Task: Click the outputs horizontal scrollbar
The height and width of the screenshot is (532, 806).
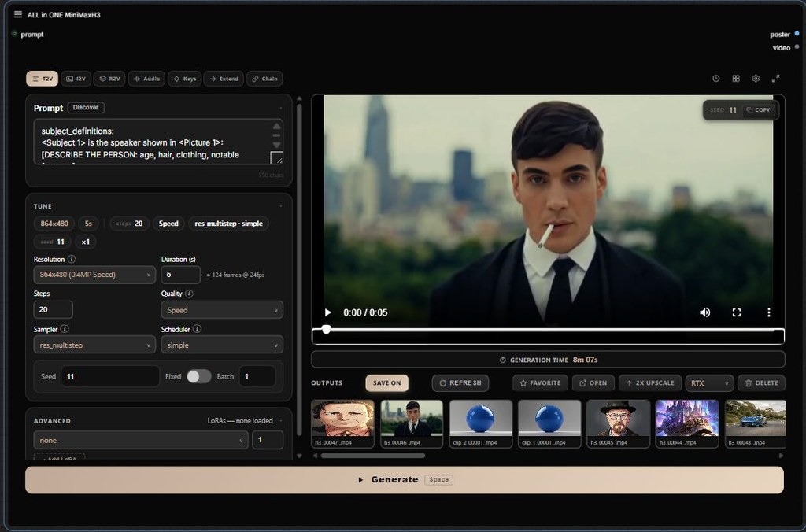Action: pos(372,456)
